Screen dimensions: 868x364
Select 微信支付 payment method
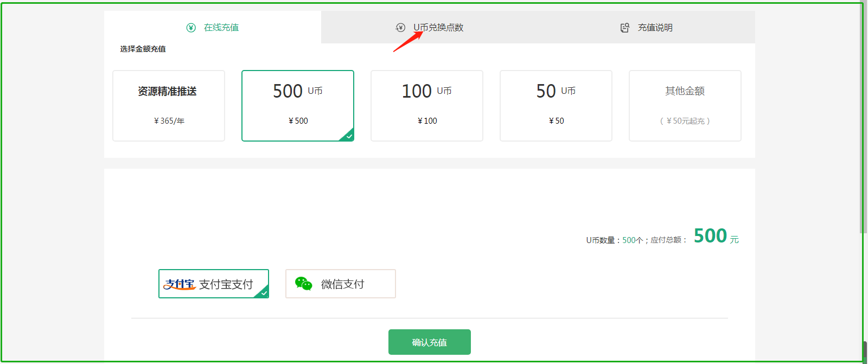point(341,284)
